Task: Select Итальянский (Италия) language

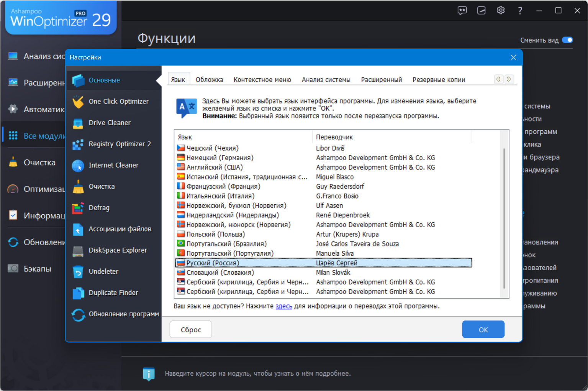Action: pos(323,196)
